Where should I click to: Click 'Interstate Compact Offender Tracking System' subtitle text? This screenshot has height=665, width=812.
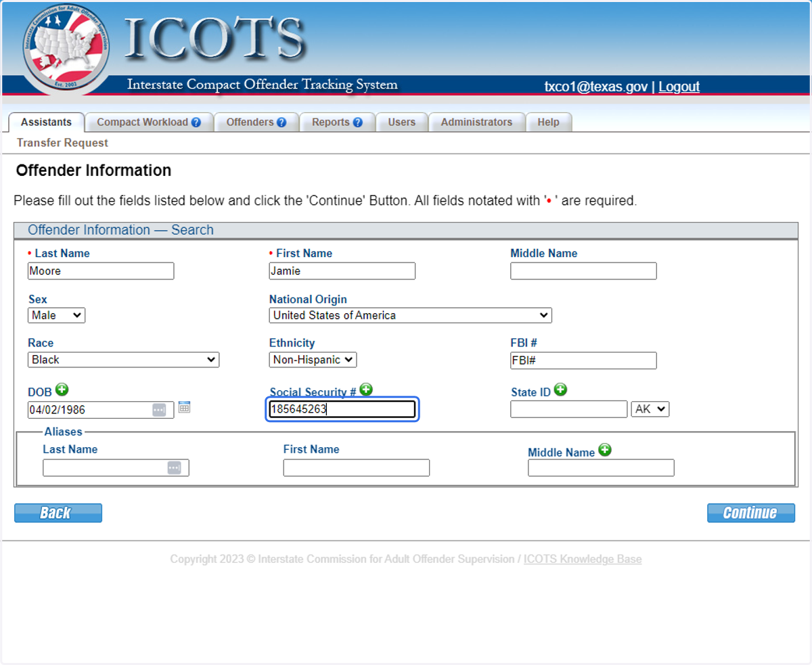[x=263, y=85]
